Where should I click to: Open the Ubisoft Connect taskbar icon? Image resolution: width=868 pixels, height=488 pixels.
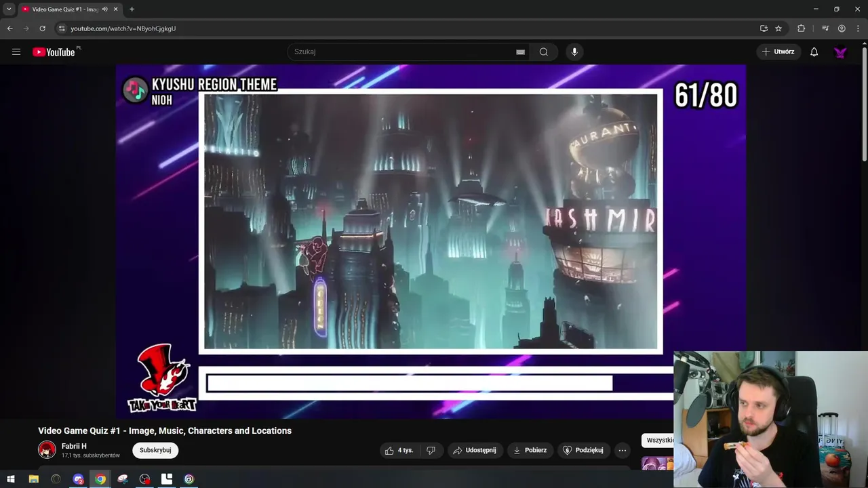(189, 479)
